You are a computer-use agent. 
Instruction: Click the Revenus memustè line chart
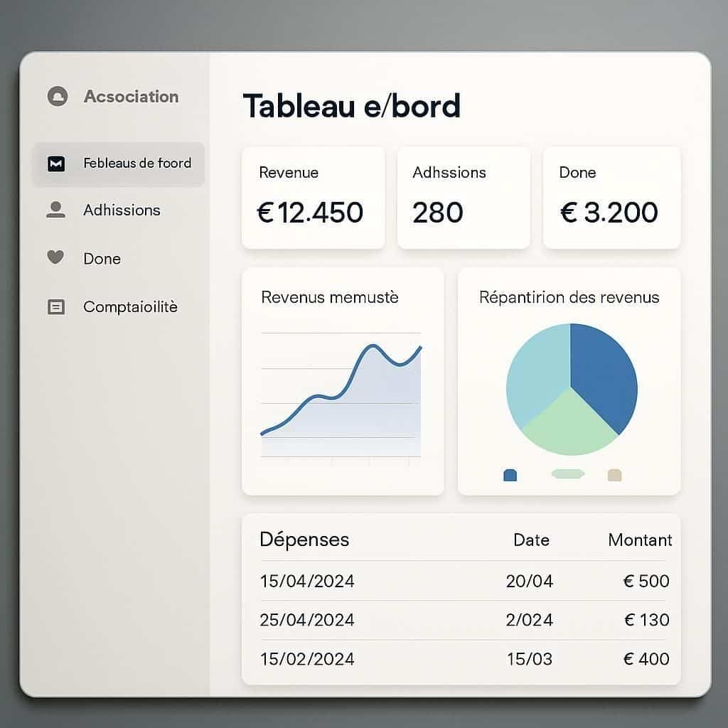(x=341, y=391)
